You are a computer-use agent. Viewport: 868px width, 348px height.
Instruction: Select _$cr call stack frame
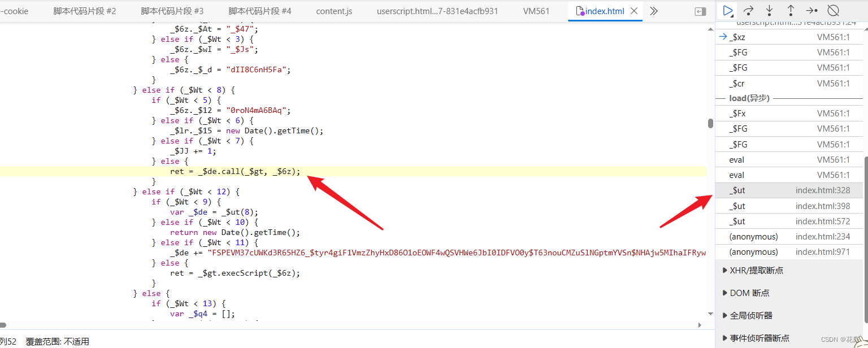[x=789, y=84]
